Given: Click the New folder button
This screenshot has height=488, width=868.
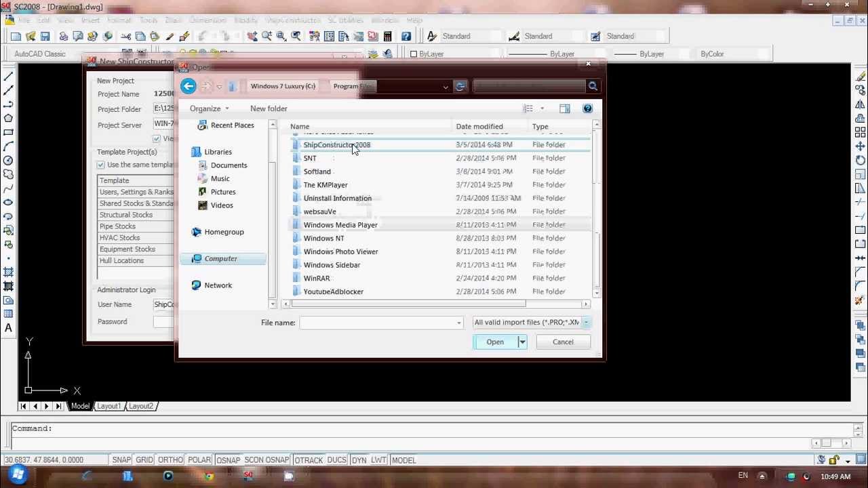Looking at the screenshot, I should coord(269,108).
